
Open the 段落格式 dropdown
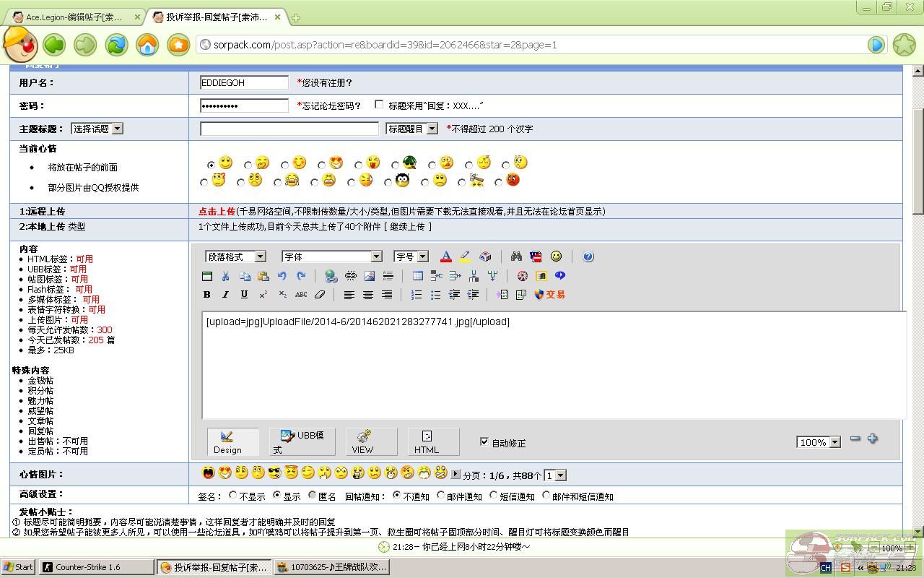pos(235,256)
